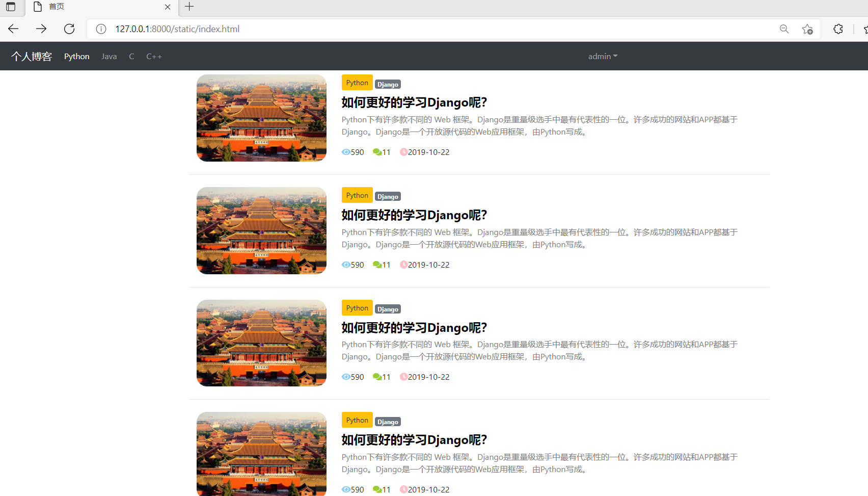868x496 pixels.
Task: Switch to the C category
Action: tap(131, 57)
